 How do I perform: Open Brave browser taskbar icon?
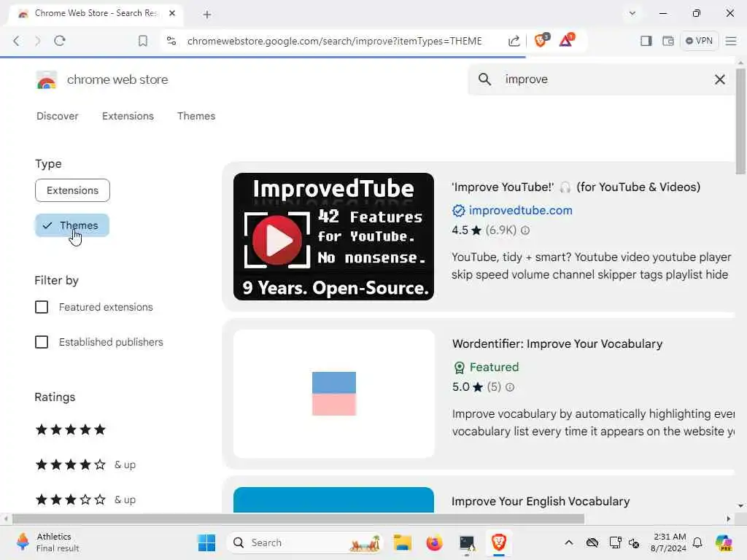tap(498, 542)
